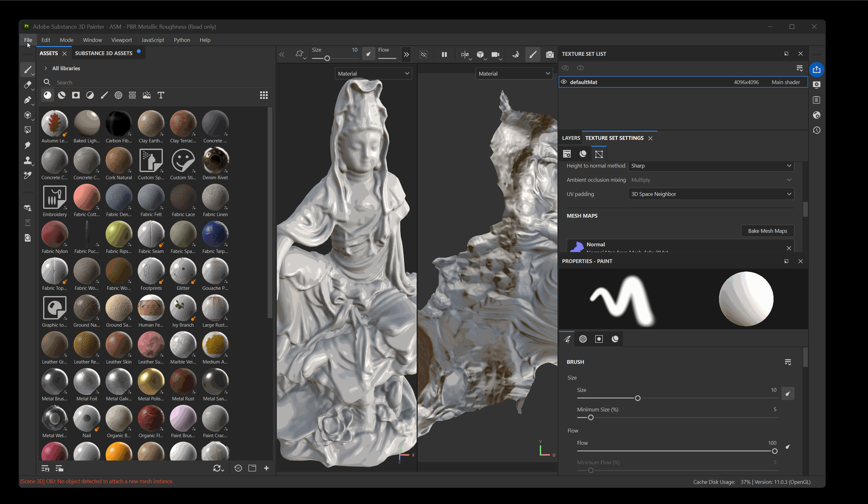The image size is (868, 504).
Task: Open Height to normal method dropdown
Action: 711,166
